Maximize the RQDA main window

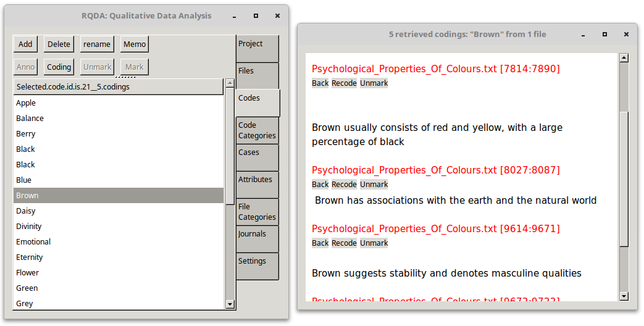(x=256, y=16)
